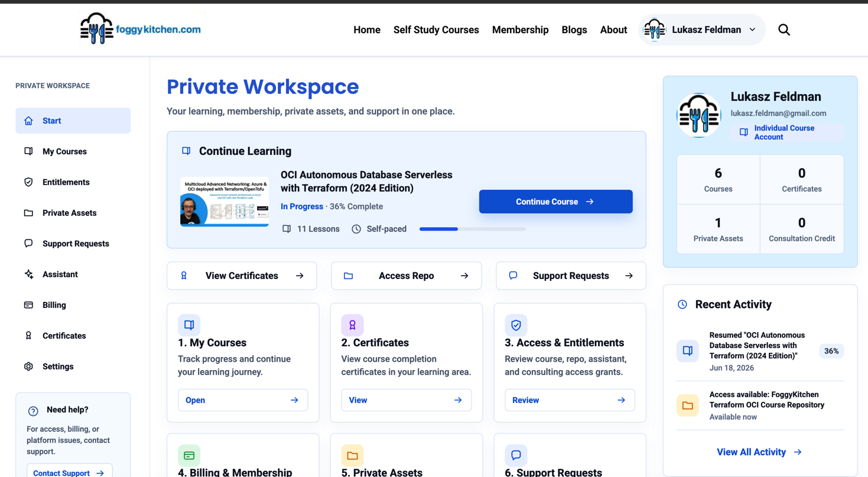This screenshot has height=477, width=868.
Task: Click the orange Private Assets card folder icon
Action: (352, 456)
